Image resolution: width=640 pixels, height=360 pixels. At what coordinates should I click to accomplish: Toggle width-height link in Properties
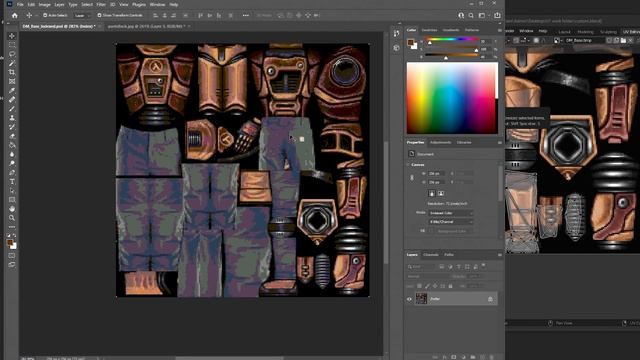[412, 178]
